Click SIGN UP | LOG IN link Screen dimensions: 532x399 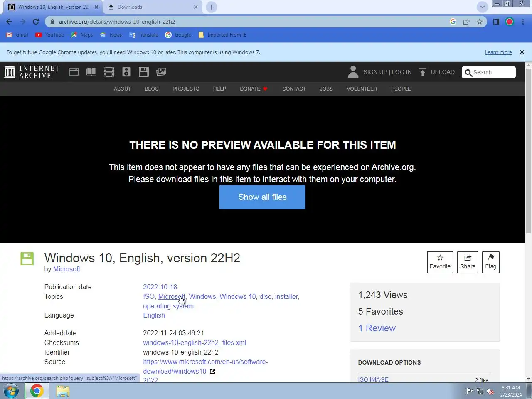pos(387,72)
